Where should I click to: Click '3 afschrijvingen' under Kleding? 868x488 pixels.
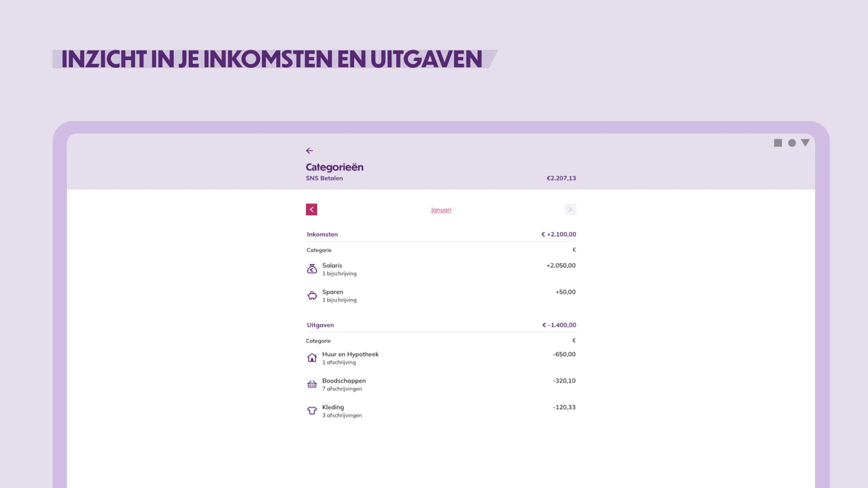(x=342, y=415)
